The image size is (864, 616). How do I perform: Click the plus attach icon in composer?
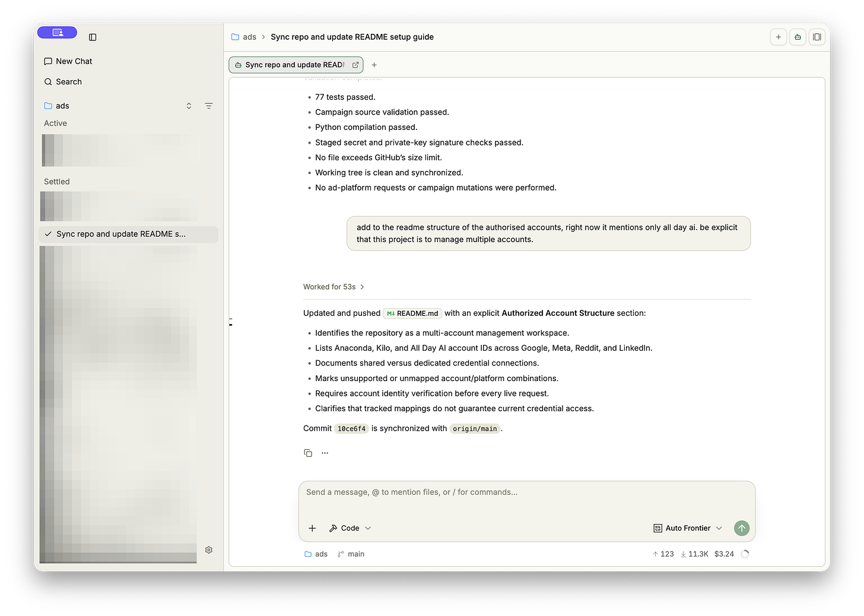pyautogui.click(x=312, y=528)
